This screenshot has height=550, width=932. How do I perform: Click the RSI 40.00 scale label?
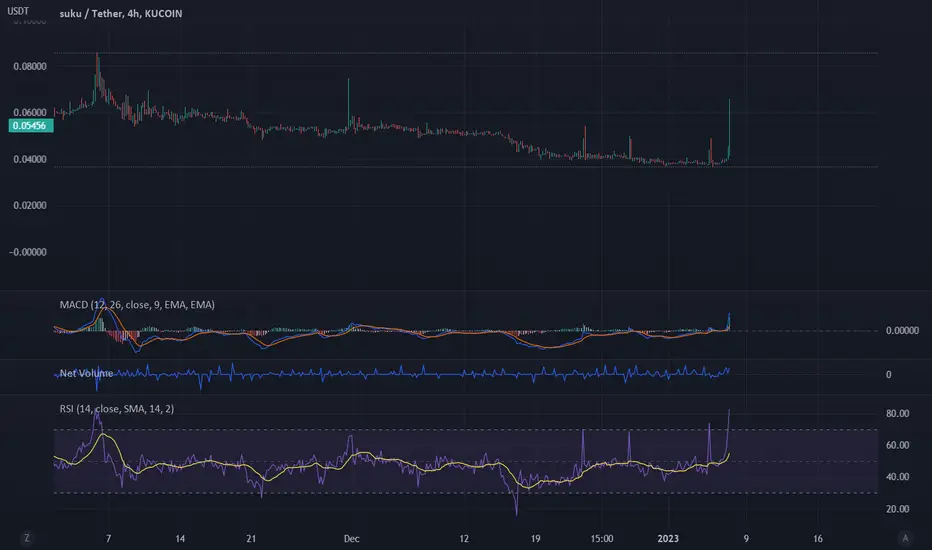pyautogui.click(x=898, y=476)
